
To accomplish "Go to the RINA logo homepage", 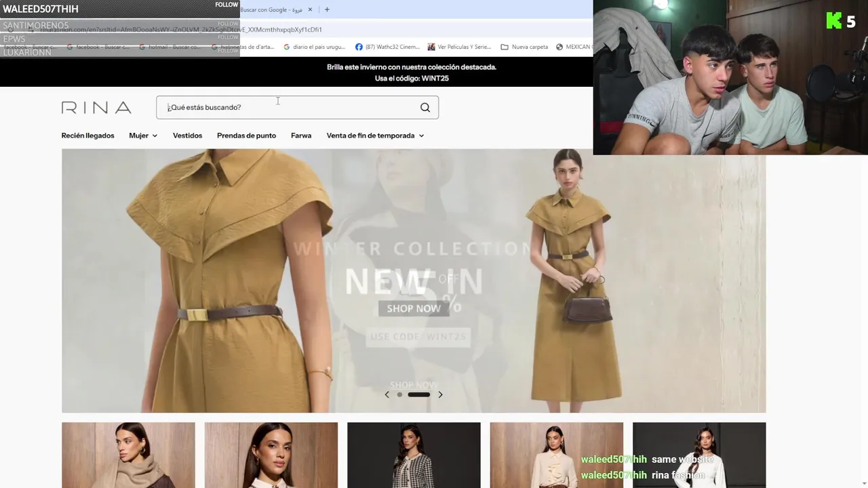I will tap(96, 108).
